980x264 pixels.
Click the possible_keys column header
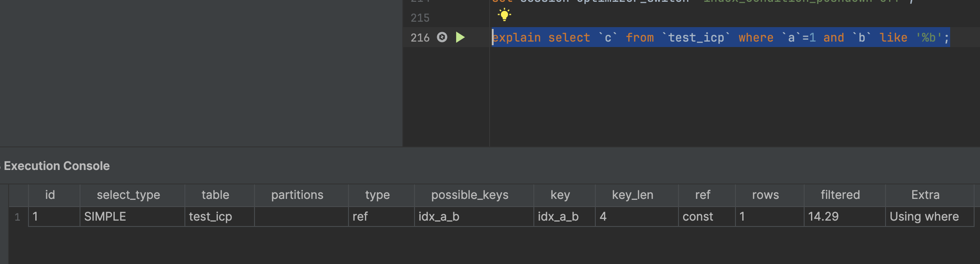coord(470,195)
